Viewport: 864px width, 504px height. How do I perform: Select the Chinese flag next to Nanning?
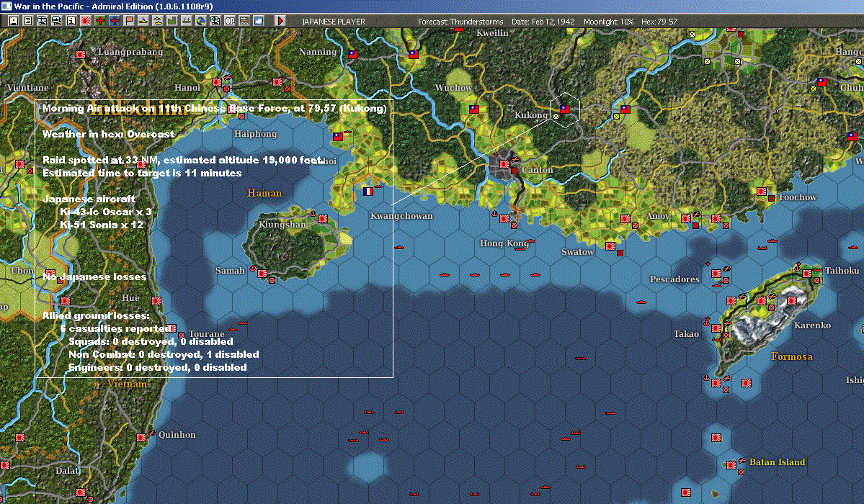tap(353, 55)
